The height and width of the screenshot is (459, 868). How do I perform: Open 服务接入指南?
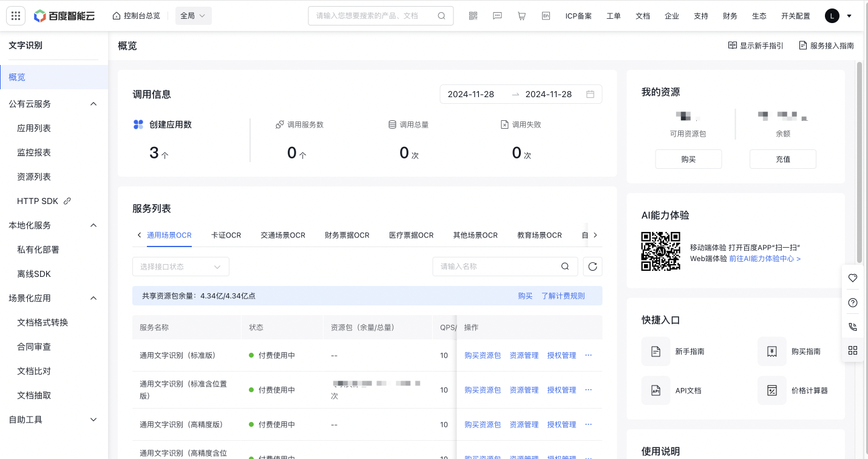[826, 46]
